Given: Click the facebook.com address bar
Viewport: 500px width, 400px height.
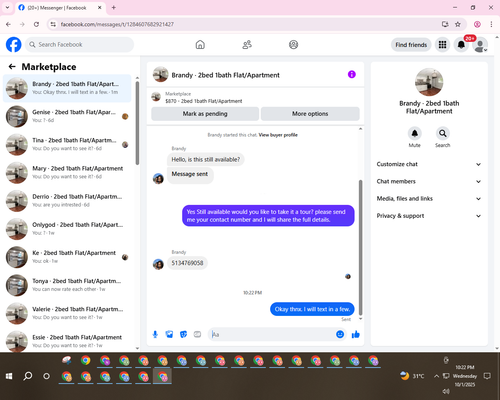Looking at the screenshot, I should (x=247, y=24).
